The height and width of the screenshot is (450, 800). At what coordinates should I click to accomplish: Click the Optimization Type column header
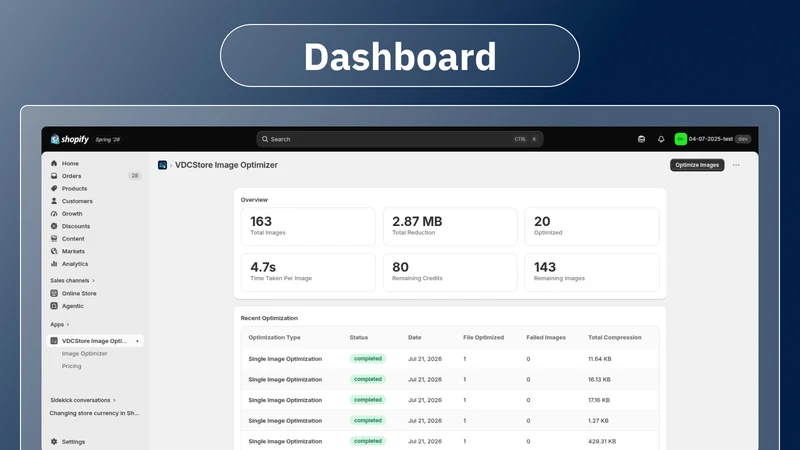pos(274,337)
